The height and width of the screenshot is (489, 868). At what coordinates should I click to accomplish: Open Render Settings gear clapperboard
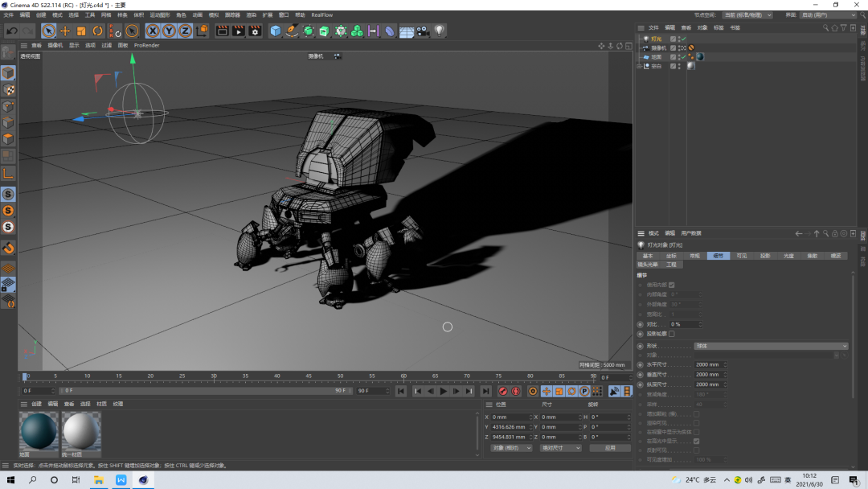coord(255,31)
